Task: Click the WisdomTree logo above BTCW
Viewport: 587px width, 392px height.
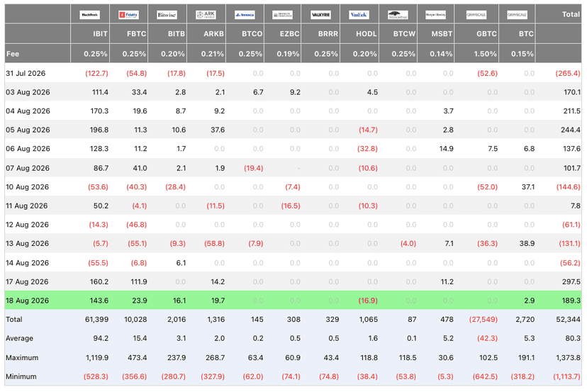Action: (398, 15)
